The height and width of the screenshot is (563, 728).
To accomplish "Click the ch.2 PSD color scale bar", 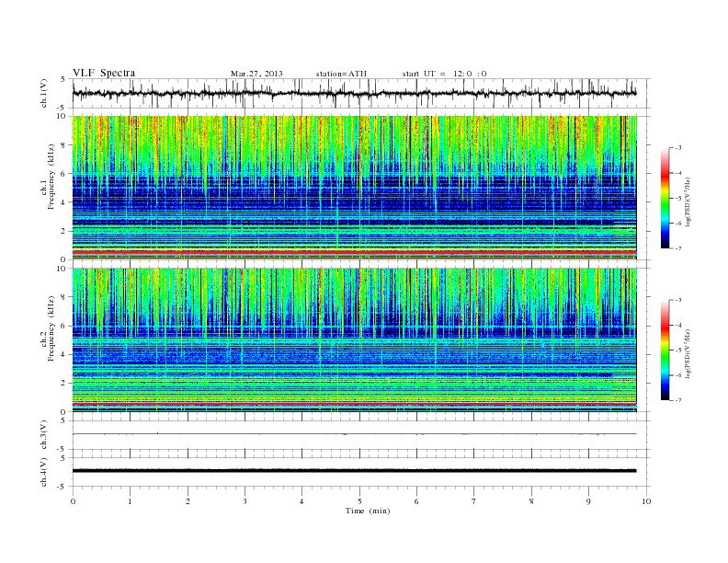I will pyautogui.click(x=665, y=350).
